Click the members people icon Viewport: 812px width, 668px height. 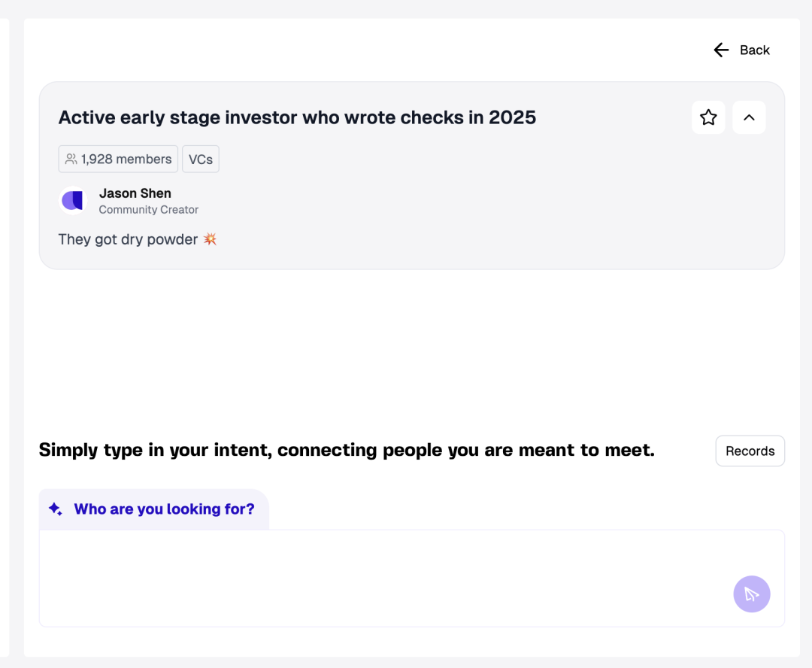(x=71, y=159)
